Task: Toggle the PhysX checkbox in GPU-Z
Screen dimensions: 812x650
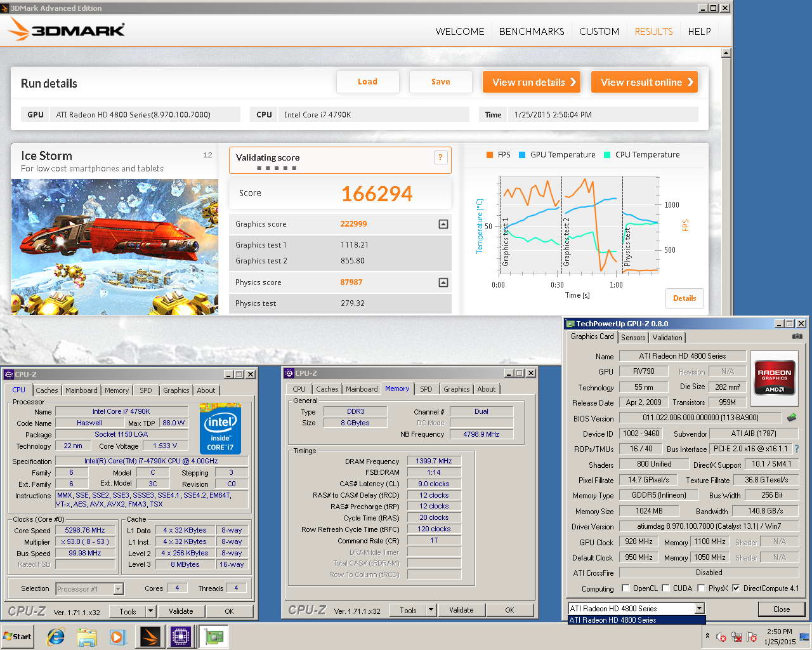Action: point(700,588)
